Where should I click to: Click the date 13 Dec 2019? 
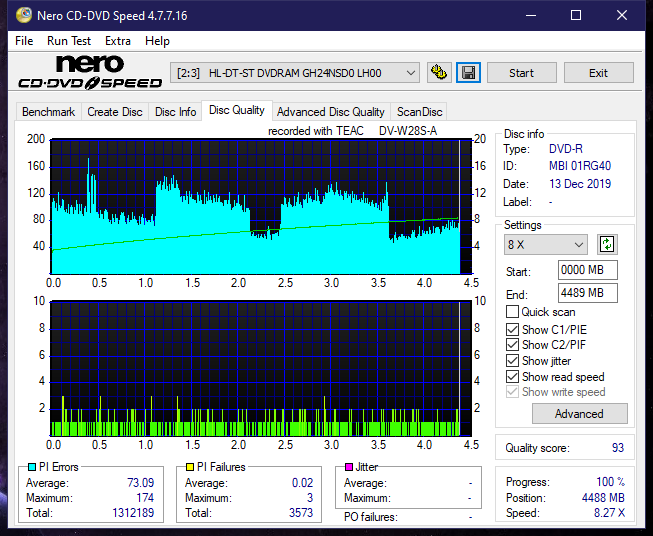[x=580, y=184]
